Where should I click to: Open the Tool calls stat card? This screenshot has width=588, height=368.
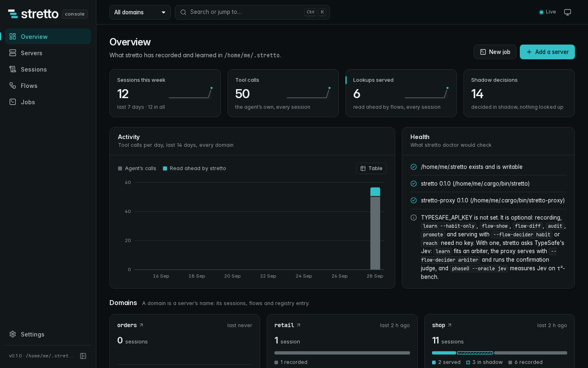[x=283, y=93]
